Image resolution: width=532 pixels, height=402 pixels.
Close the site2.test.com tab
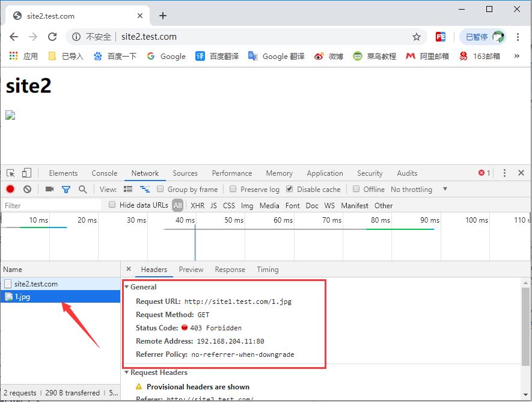coord(140,16)
